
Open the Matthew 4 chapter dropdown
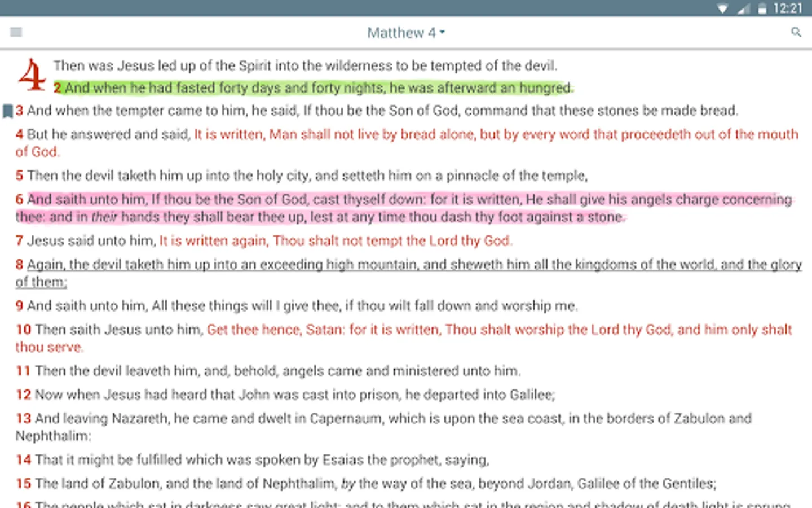pyautogui.click(x=406, y=33)
